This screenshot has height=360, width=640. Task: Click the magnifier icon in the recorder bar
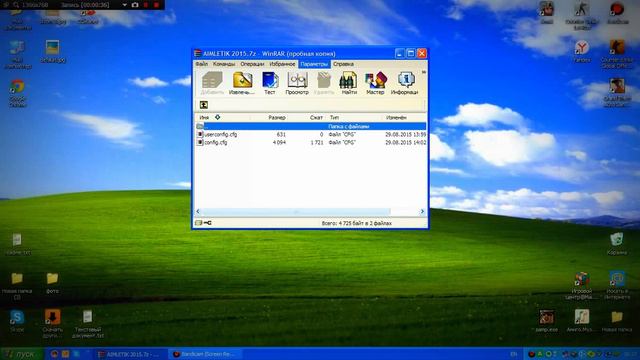tap(16, 5)
